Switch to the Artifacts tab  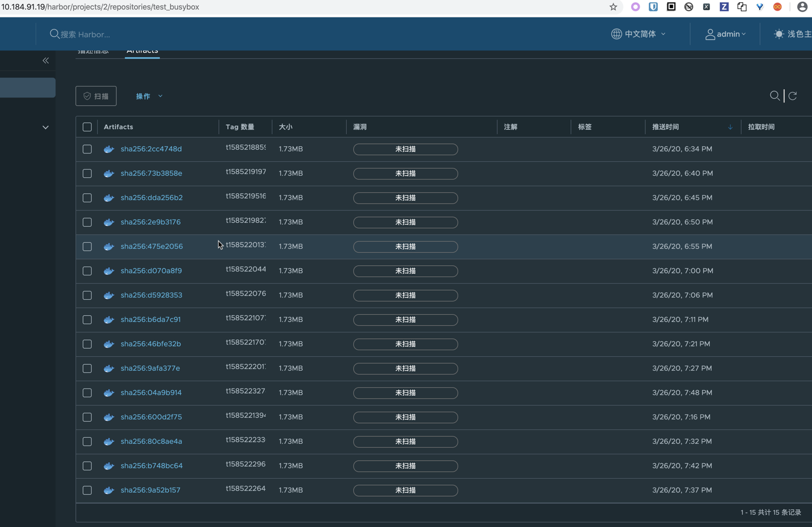tap(142, 51)
